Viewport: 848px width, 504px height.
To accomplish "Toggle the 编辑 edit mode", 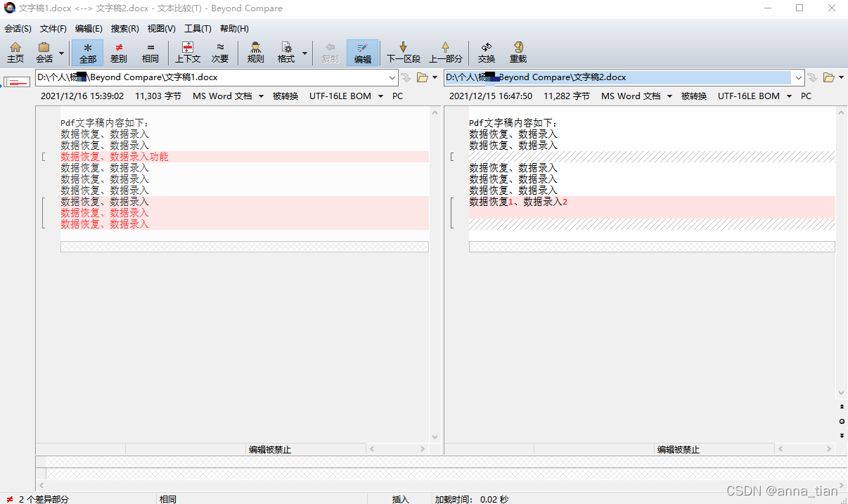I will click(363, 53).
